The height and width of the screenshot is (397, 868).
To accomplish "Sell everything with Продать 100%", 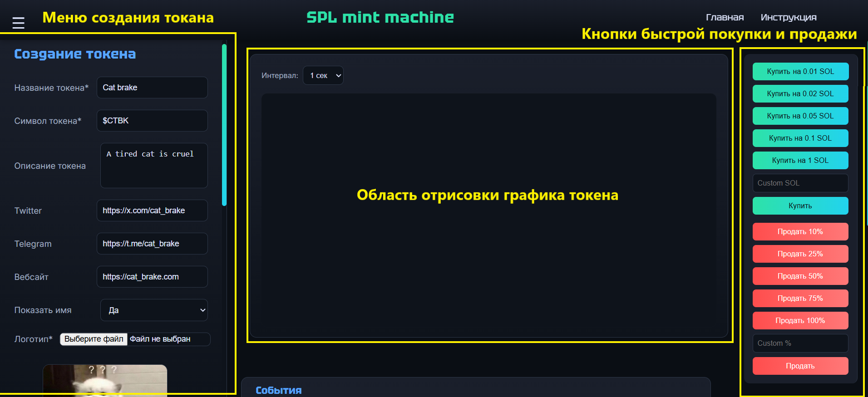I will tap(800, 321).
